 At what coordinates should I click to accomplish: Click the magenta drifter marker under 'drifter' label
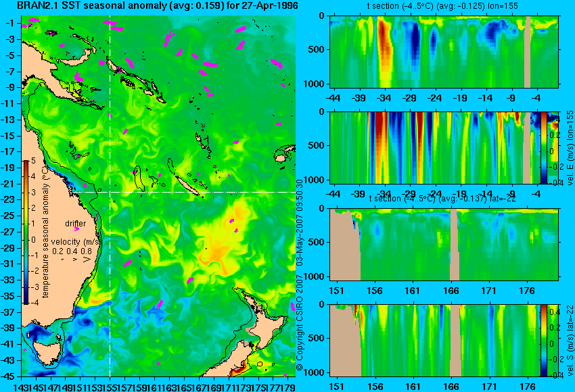pyautogui.click(x=76, y=229)
